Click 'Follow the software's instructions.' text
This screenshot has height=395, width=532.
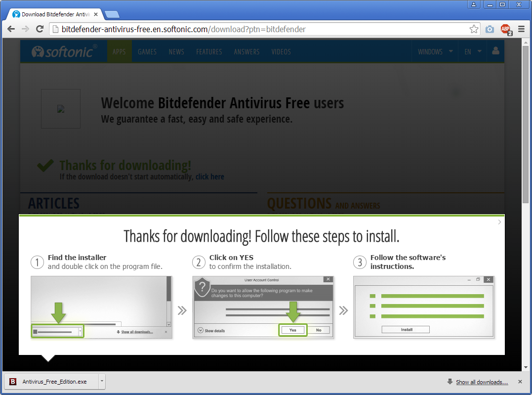click(x=408, y=262)
